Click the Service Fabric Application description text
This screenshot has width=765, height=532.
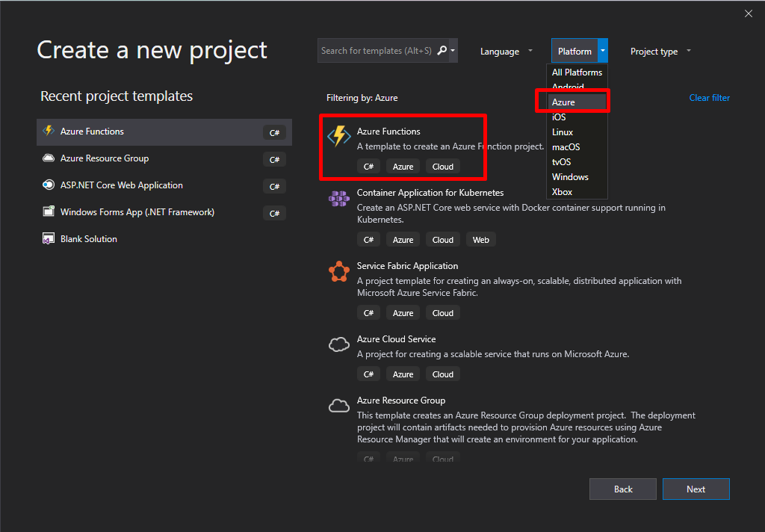tap(519, 286)
